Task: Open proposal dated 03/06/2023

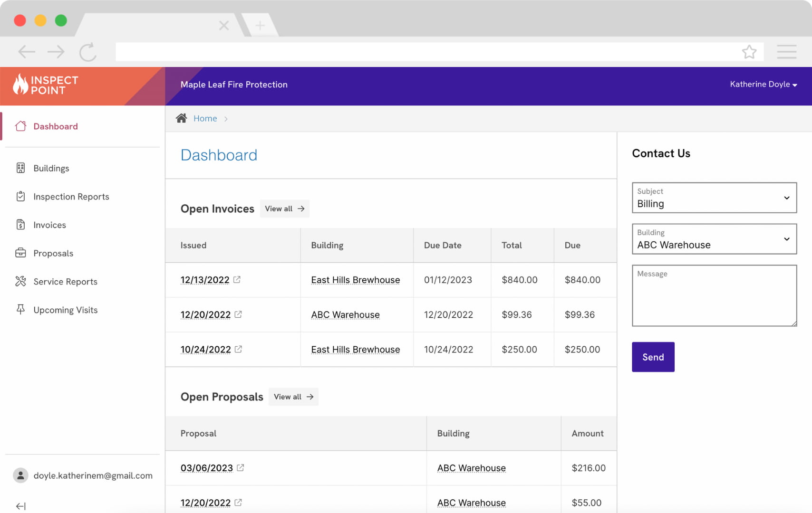Action: click(x=207, y=468)
